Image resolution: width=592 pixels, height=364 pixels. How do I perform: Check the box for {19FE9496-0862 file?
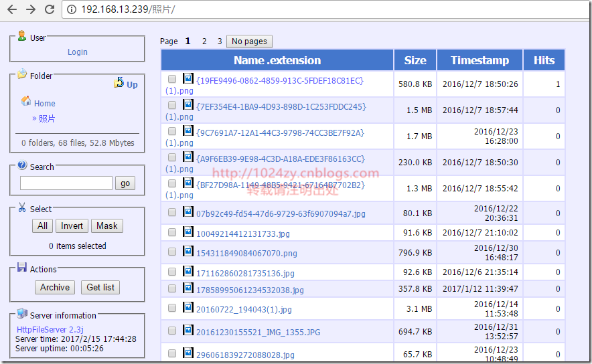172,79
